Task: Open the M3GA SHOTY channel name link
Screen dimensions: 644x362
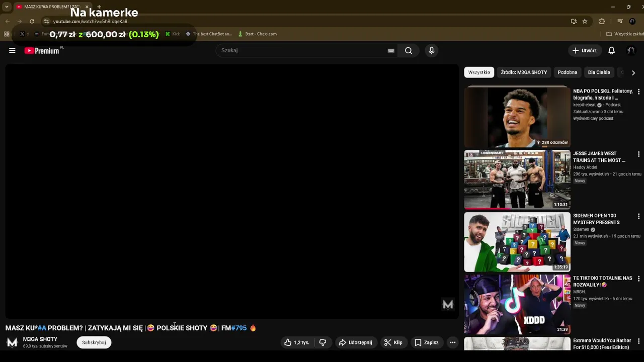Action: point(40,339)
